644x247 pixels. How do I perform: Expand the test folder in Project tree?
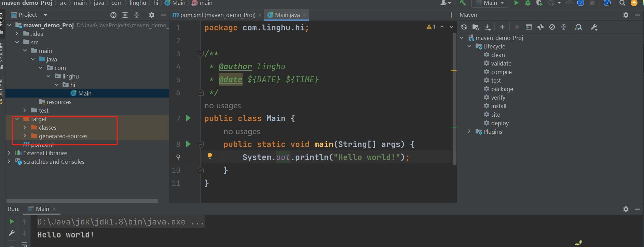tap(25, 111)
